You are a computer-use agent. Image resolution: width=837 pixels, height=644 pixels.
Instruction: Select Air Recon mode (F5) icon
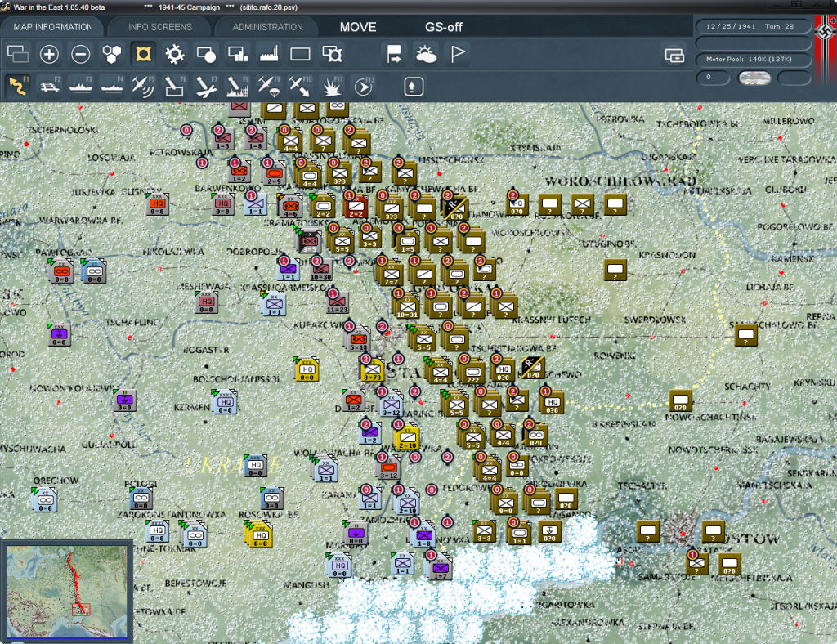tap(143, 86)
